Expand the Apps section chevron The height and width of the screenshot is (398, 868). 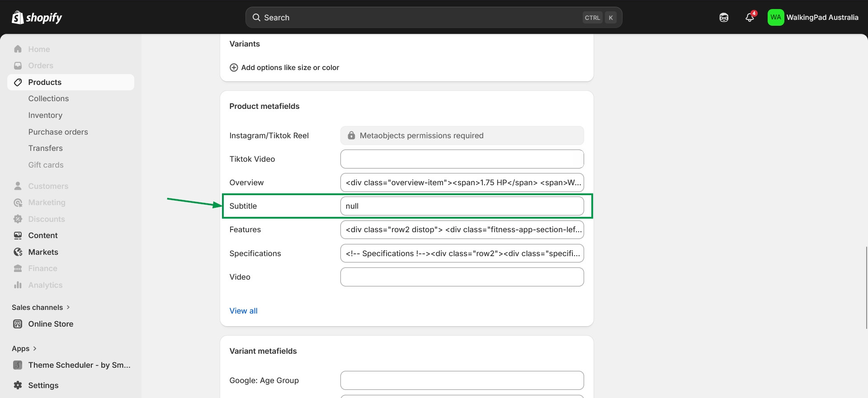[x=35, y=348]
